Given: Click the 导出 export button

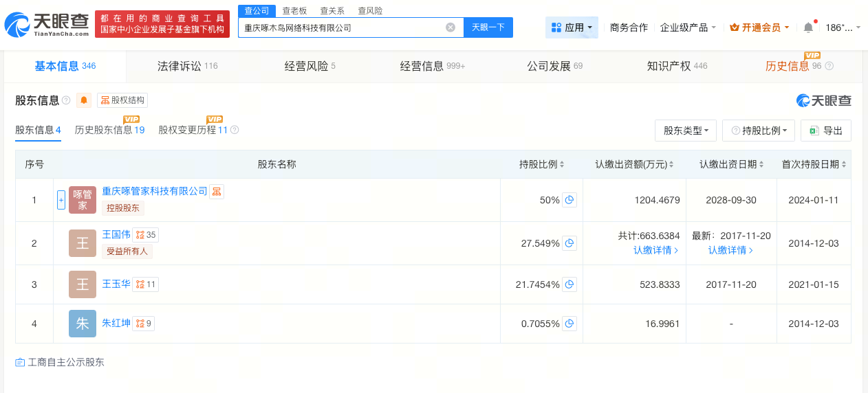Looking at the screenshot, I should [826, 131].
